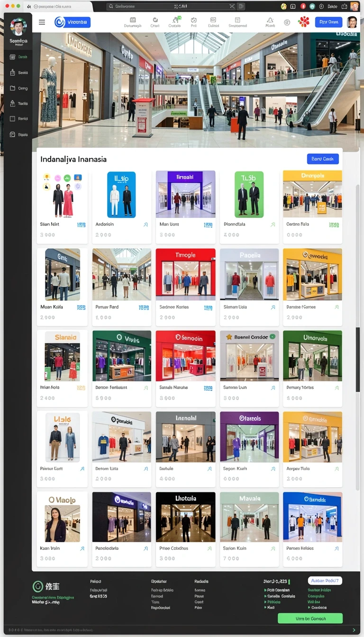Click the arrow icon on the Sepon Kauh card
The width and height of the screenshot is (364, 637).
click(x=273, y=469)
